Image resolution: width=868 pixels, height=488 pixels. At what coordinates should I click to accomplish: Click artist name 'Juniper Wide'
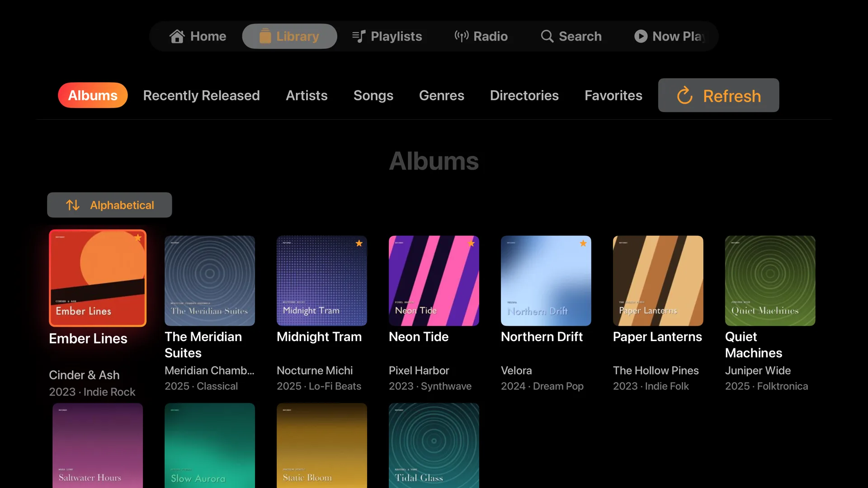coord(758,371)
